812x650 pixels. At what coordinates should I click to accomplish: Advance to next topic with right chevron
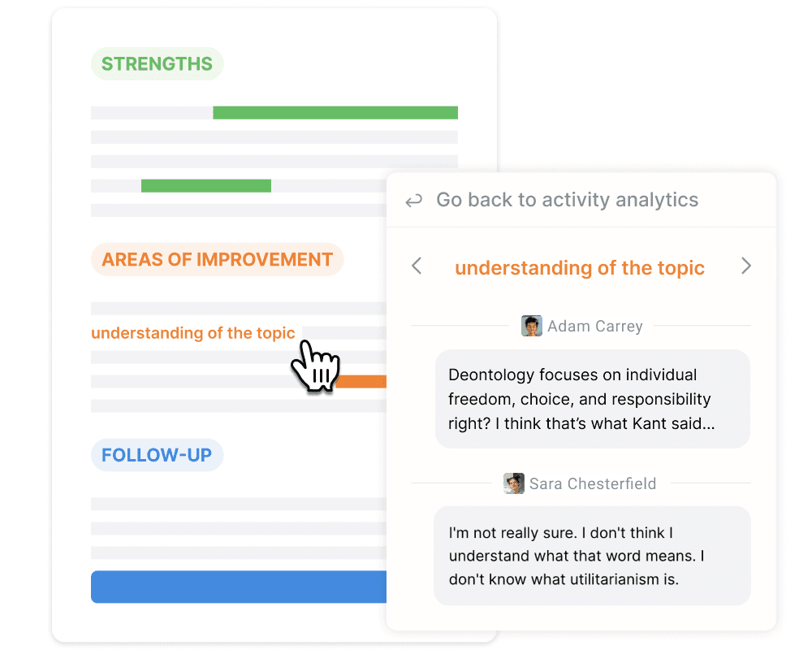coord(746,266)
